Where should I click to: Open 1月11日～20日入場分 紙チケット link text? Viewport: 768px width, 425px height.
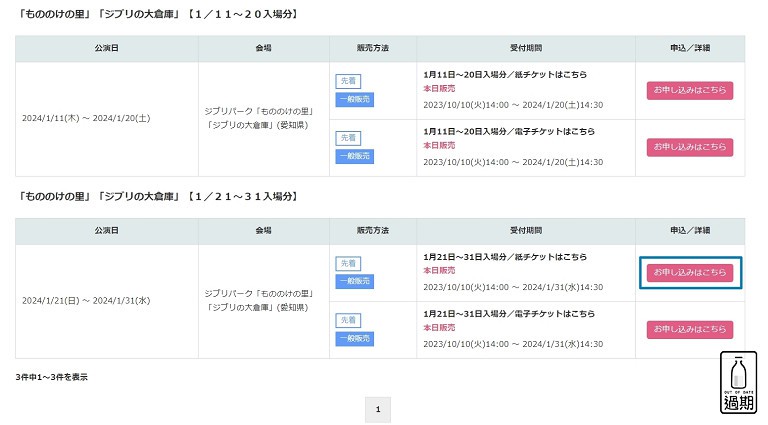(x=505, y=74)
